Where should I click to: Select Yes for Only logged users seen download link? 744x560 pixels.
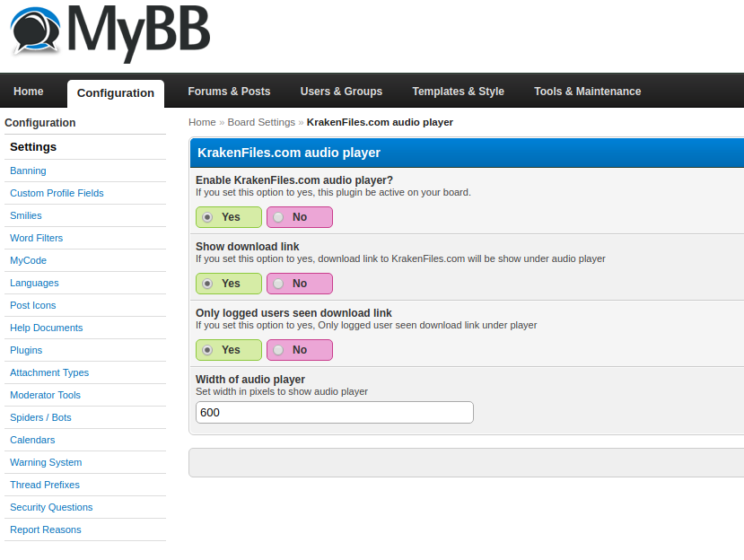(229, 350)
